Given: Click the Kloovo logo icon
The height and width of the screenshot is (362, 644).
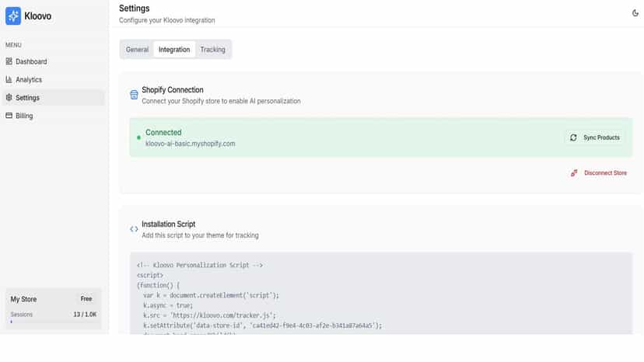Looking at the screenshot, I should pos(13,16).
